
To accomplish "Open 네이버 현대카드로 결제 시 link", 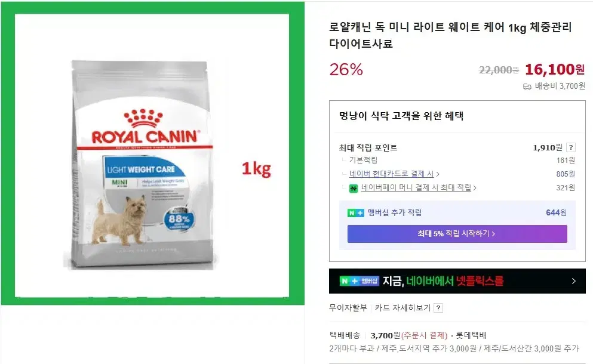I will click(x=391, y=174).
